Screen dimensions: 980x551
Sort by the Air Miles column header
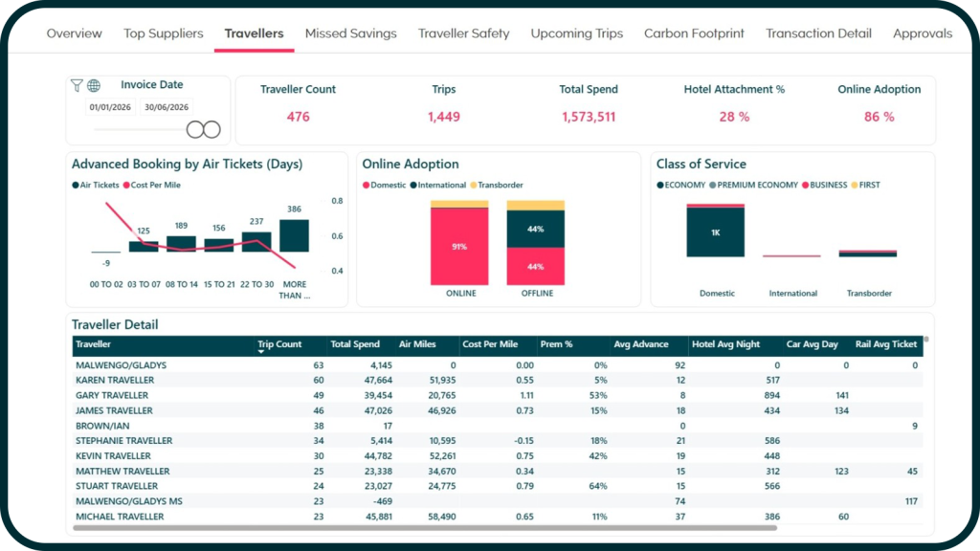coord(417,344)
